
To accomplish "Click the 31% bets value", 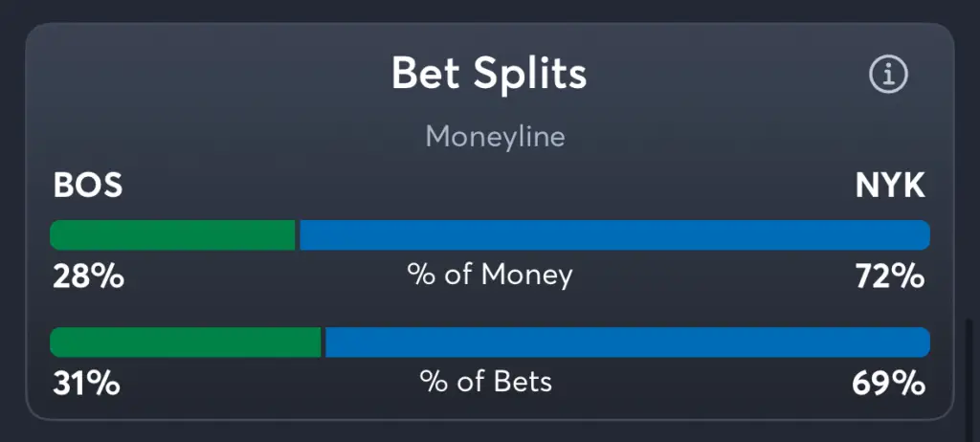I will tap(86, 384).
